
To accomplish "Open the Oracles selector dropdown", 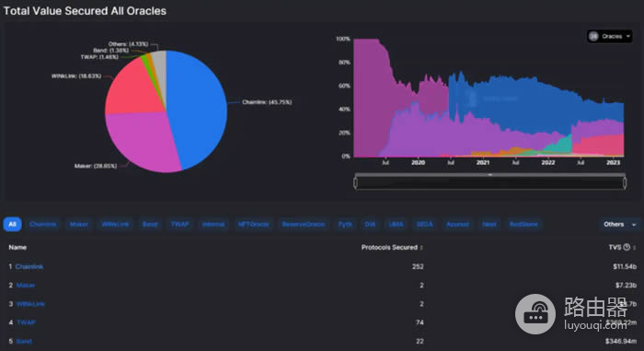I will [609, 36].
